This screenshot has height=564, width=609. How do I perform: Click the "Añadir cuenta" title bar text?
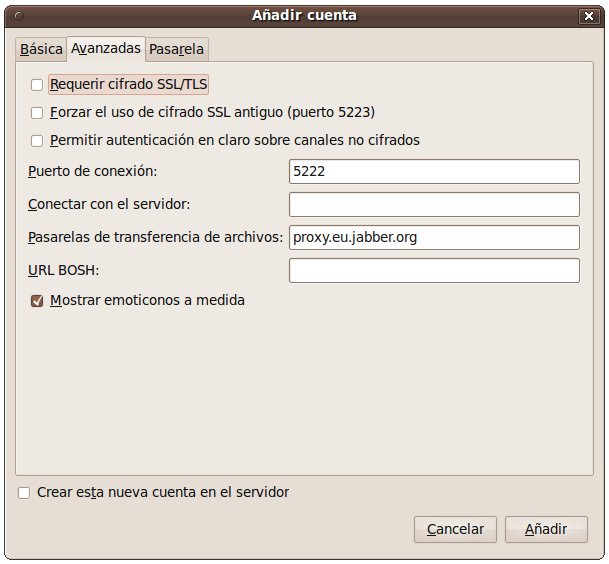point(304,15)
